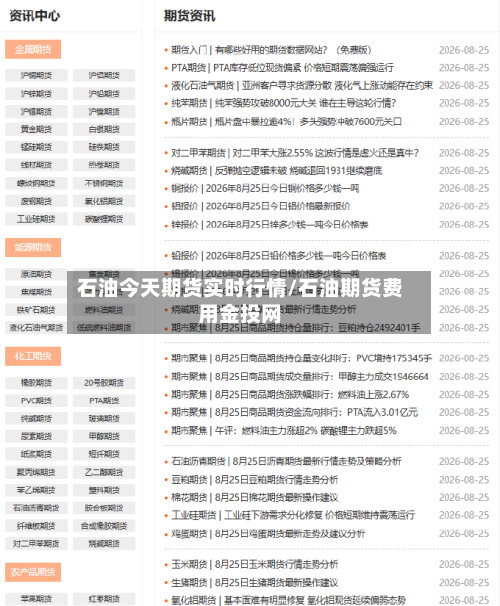Select 不锈钢期货 in the sidebar
Viewport: 500px width, 606px height.
[x=104, y=183]
